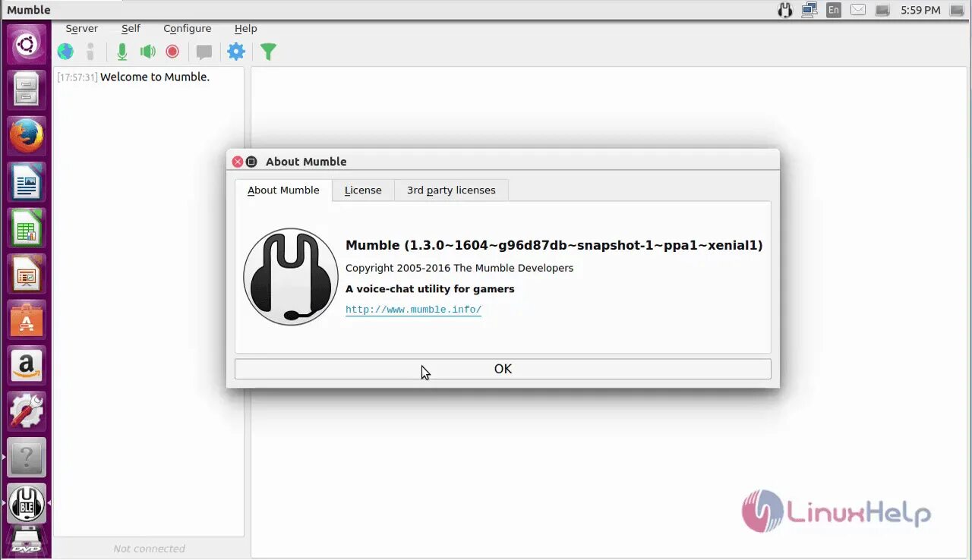Image resolution: width=972 pixels, height=560 pixels.
Task: Click the Mumble launcher icon in dock
Action: (x=27, y=504)
